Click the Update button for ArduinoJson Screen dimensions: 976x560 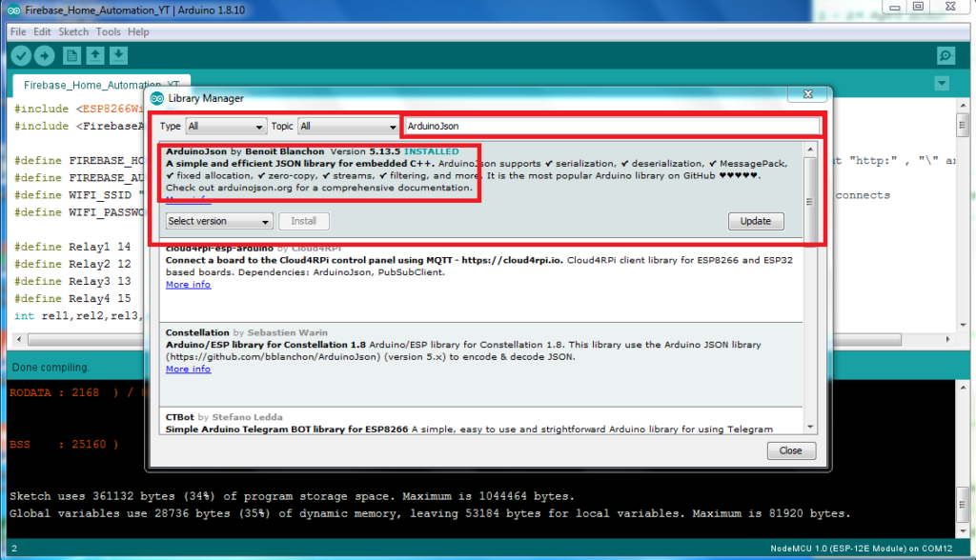pos(756,222)
